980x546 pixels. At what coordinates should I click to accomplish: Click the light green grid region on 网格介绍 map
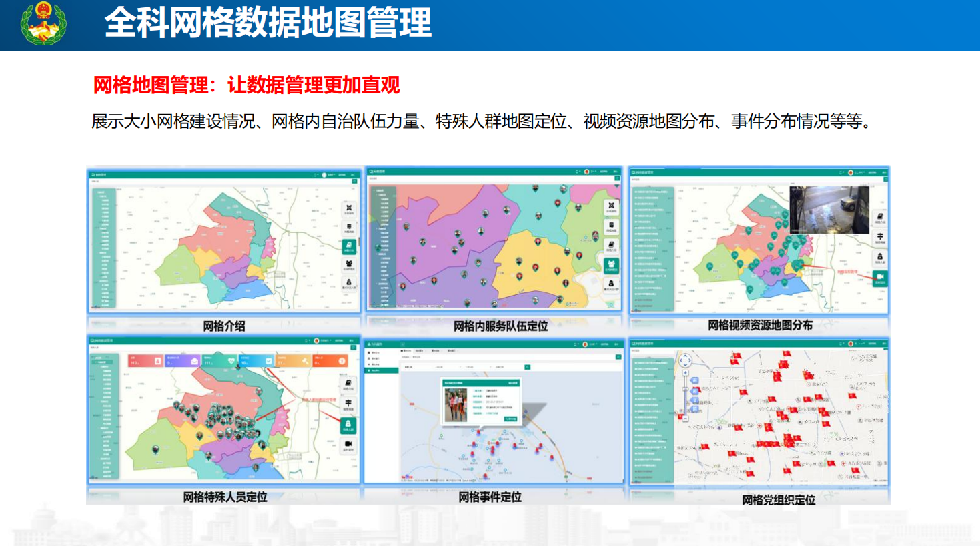point(177,267)
